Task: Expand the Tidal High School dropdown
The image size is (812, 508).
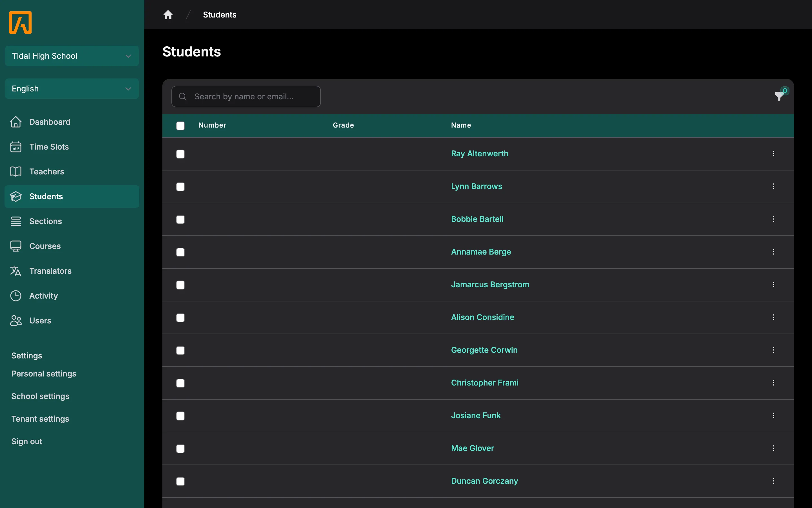Action: [72, 56]
